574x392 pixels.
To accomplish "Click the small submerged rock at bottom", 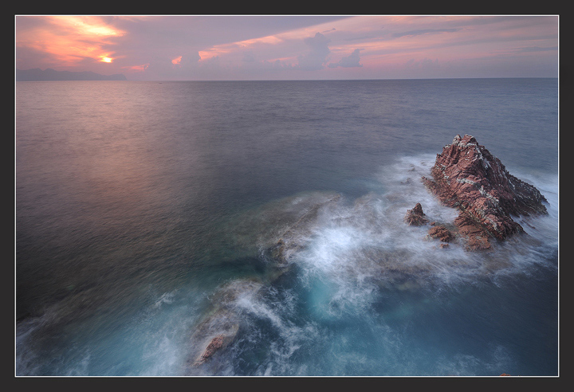I will pyautogui.click(x=213, y=347).
